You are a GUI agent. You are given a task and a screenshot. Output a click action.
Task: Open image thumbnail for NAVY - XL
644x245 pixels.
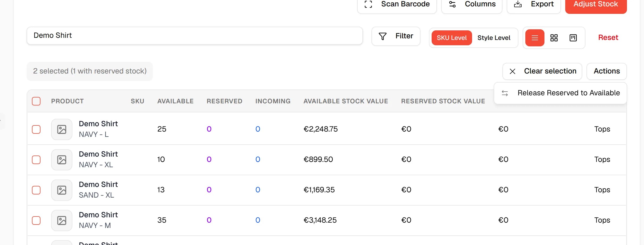(x=62, y=160)
